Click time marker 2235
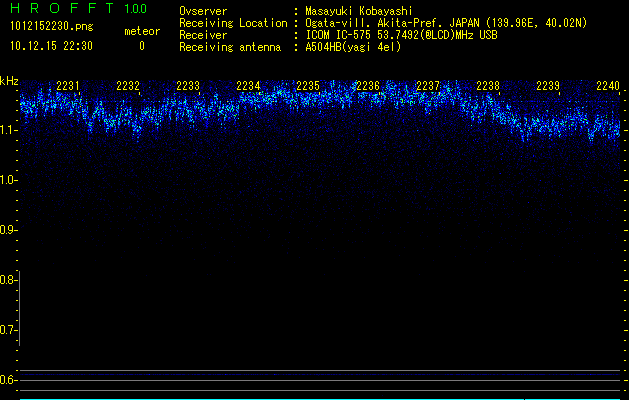The image size is (629, 400). [308, 86]
